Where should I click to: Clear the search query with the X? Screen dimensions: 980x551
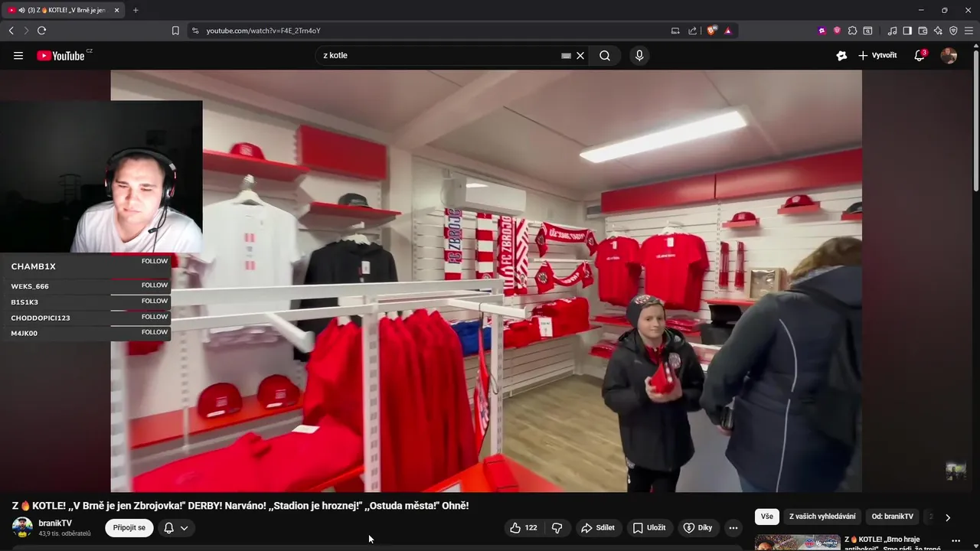point(580,55)
